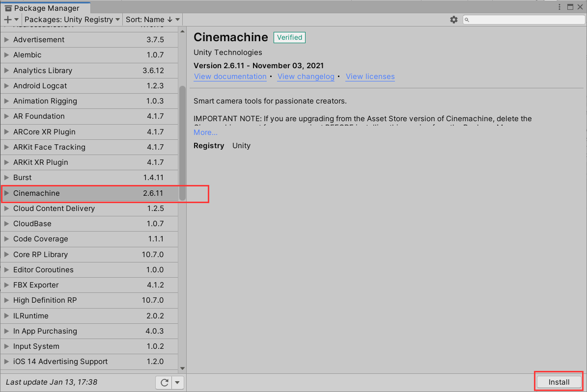Select the Cloud Content Delivery package
The width and height of the screenshot is (587, 392).
pyautogui.click(x=89, y=209)
